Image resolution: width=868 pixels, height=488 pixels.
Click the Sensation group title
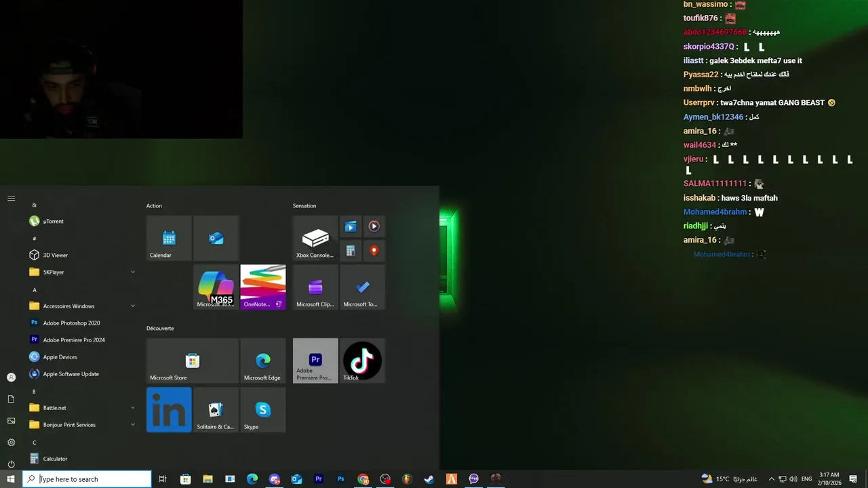(x=304, y=205)
